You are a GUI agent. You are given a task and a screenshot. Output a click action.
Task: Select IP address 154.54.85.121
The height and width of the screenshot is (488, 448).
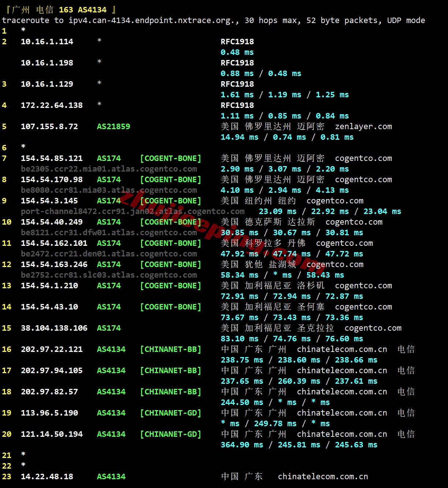[x=52, y=158]
